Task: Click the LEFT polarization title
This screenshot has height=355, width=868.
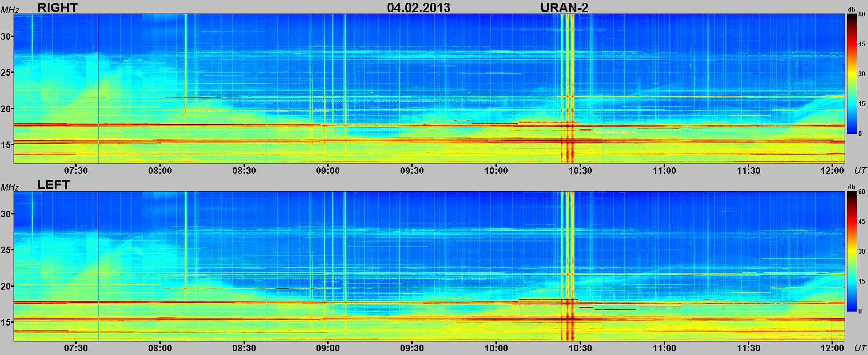Action: (53, 185)
